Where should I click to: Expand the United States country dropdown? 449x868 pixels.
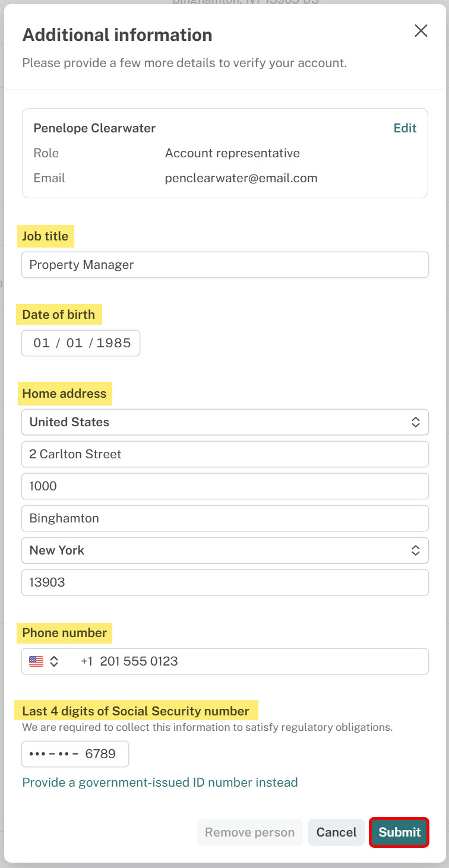click(225, 422)
